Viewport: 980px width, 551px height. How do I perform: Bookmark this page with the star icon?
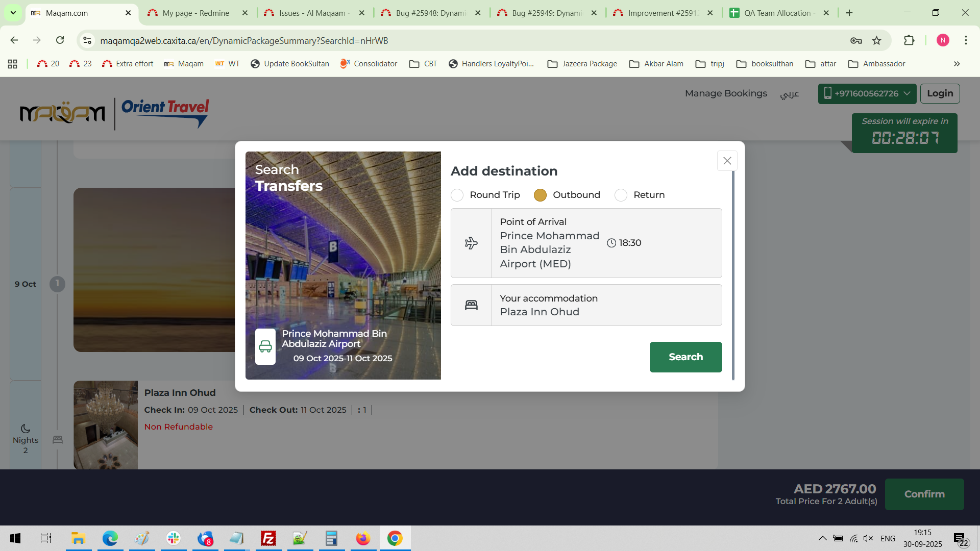tap(876, 40)
